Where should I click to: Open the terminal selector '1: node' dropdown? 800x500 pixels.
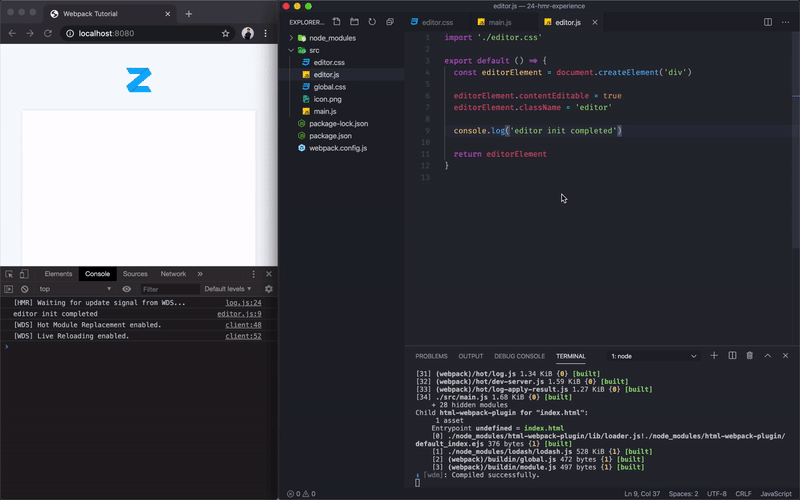[x=650, y=356]
